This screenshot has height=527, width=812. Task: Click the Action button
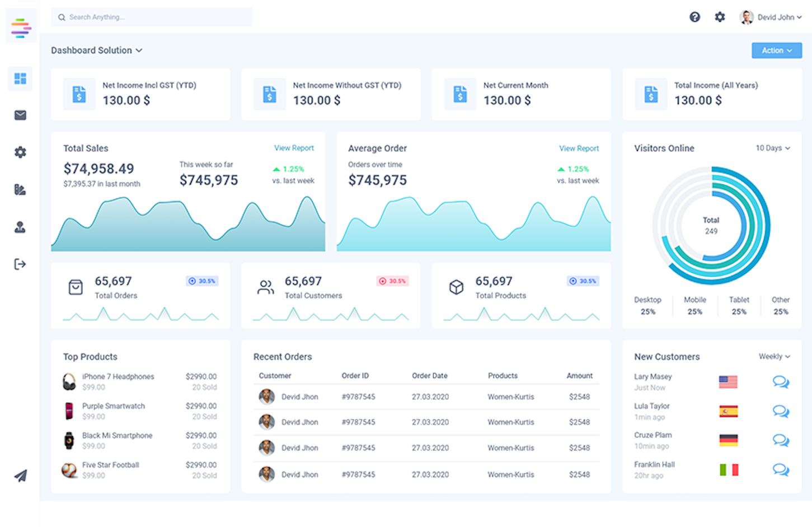776,50
